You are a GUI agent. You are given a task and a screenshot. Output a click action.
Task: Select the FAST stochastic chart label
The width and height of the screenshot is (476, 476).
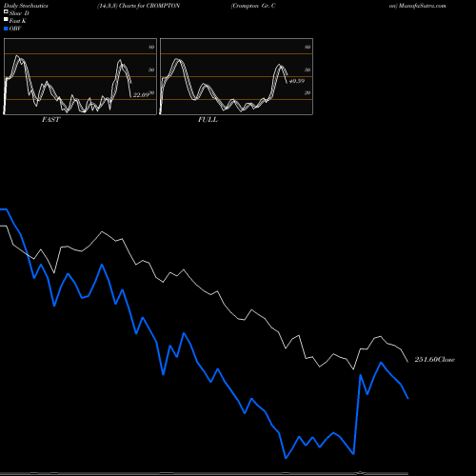(50, 120)
